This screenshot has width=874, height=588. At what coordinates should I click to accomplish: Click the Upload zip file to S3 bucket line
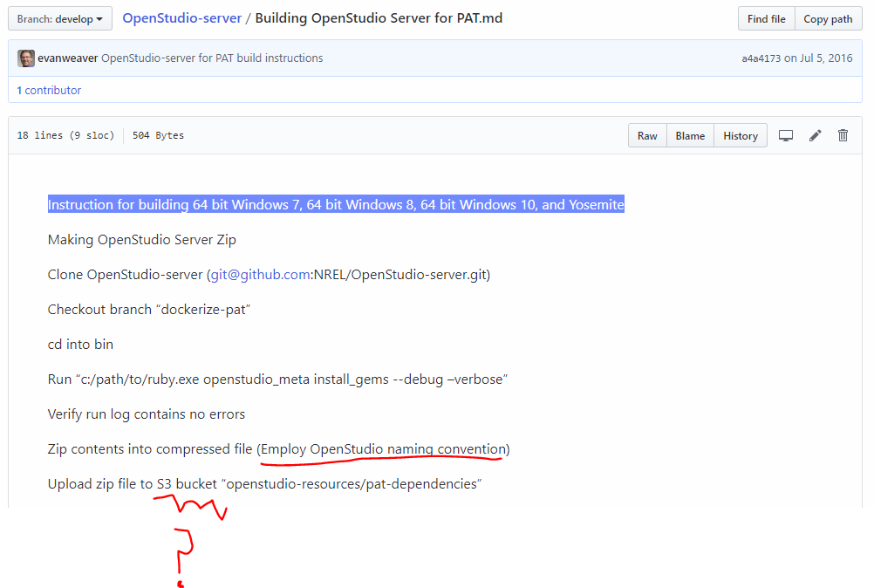[265, 484]
